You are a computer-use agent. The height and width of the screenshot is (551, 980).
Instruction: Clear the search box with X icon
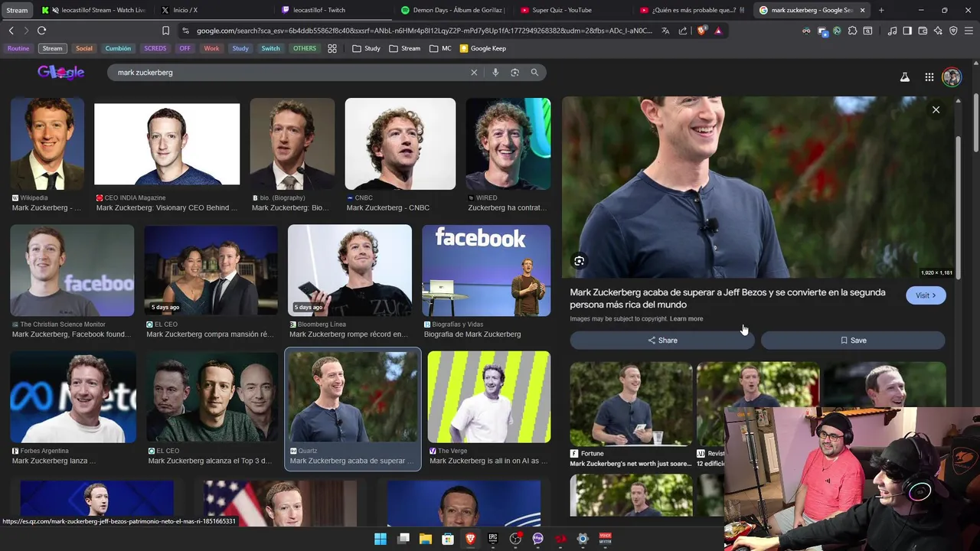(474, 73)
